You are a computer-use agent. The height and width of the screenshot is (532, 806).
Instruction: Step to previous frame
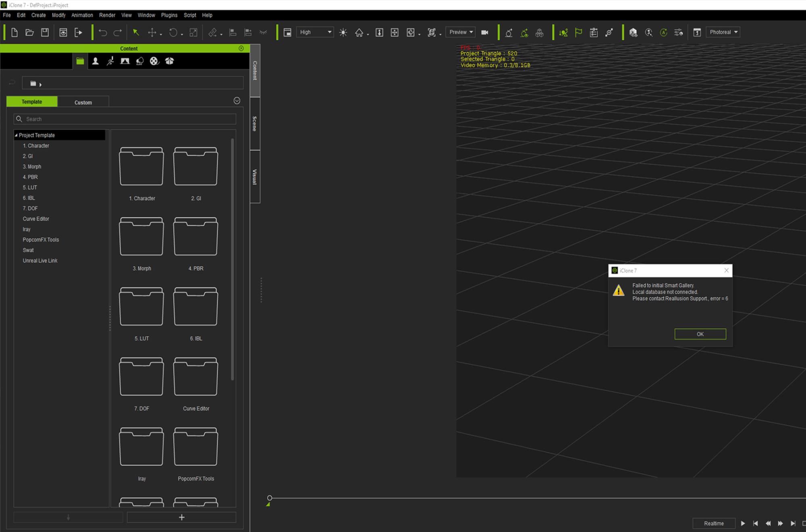[768, 523]
